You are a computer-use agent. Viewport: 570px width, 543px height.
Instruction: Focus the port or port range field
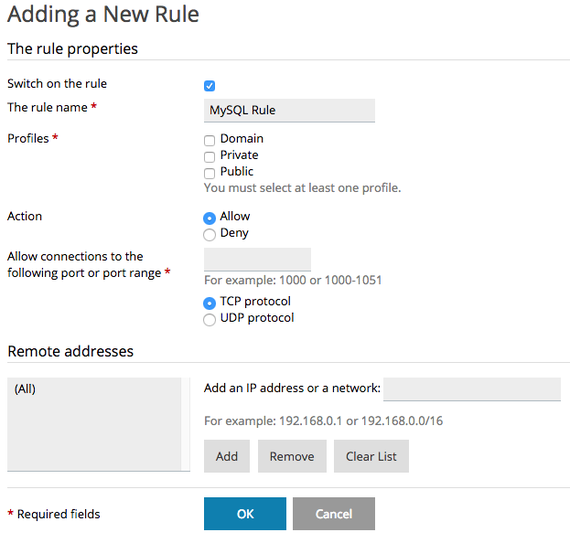pyautogui.click(x=257, y=260)
